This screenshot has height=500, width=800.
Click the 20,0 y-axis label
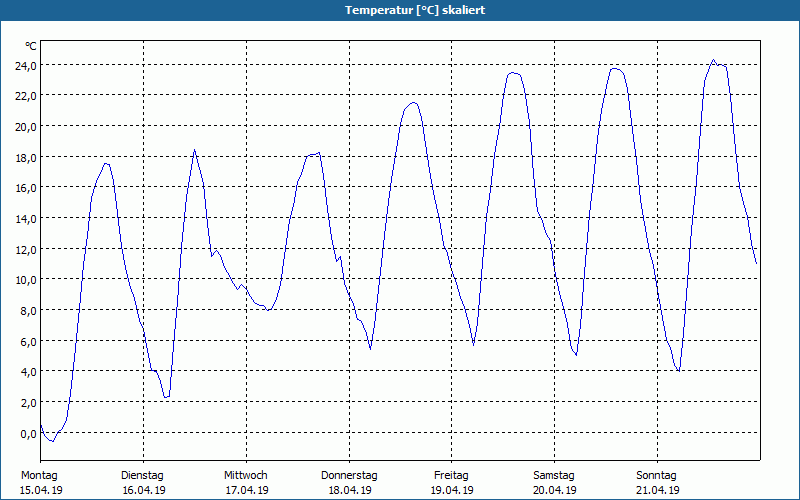[26, 127]
